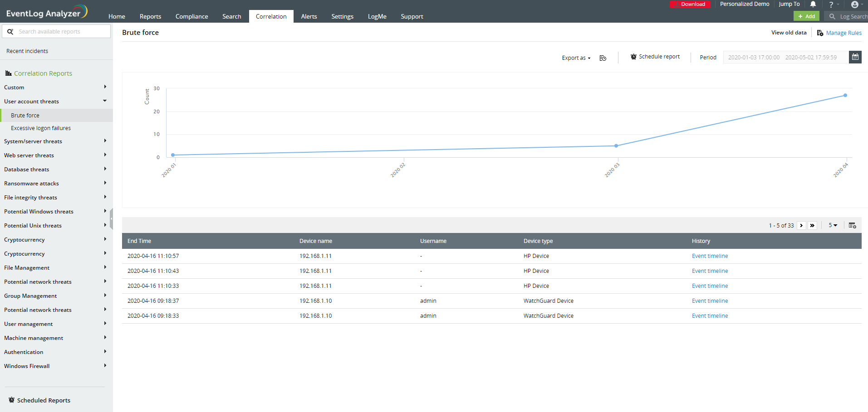Click the 2020 04 data point on chart
The height and width of the screenshot is (412, 868).
point(845,95)
